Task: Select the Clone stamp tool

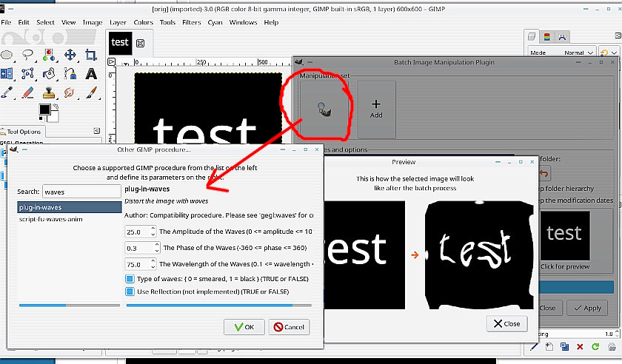Action: point(49,92)
